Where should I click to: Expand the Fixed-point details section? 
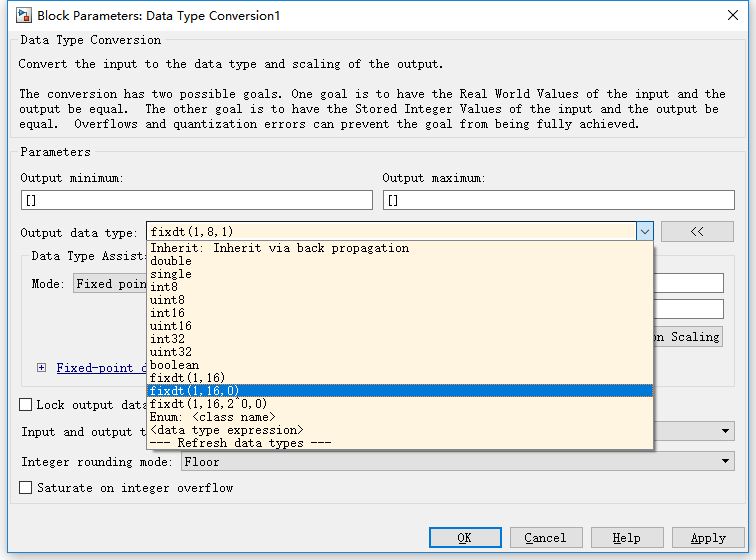[41, 367]
